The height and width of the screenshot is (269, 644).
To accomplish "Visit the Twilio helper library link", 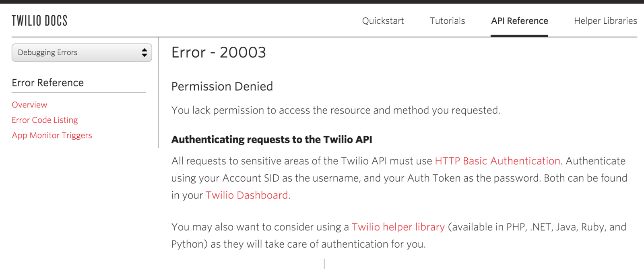I will coord(398,227).
